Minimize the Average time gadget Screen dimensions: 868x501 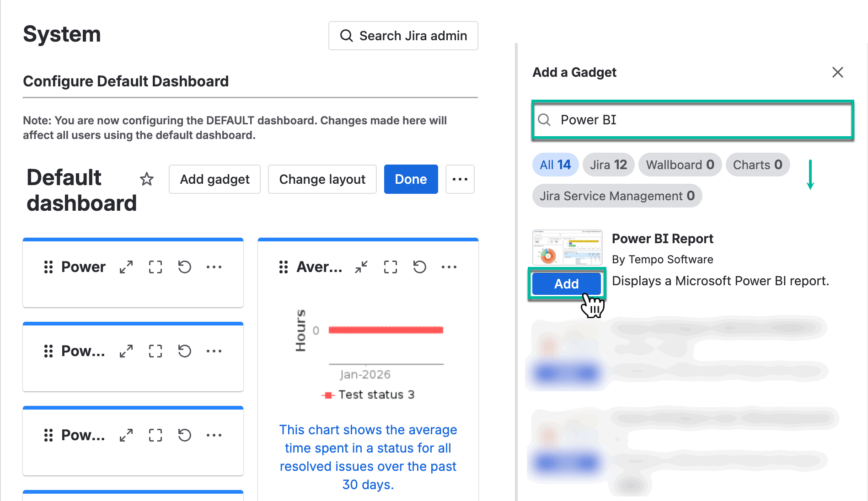(361, 267)
